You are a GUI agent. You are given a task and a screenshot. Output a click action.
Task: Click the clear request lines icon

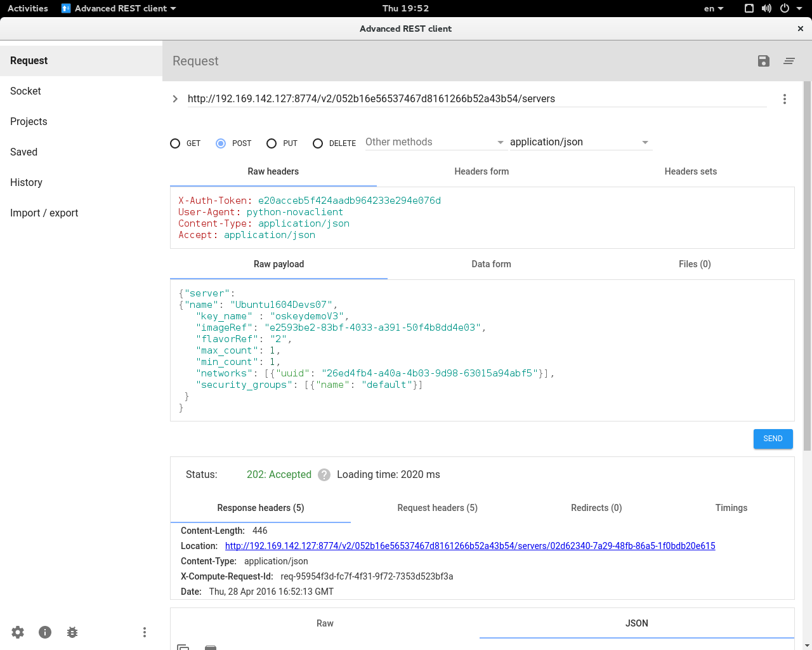tap(789, 61)
